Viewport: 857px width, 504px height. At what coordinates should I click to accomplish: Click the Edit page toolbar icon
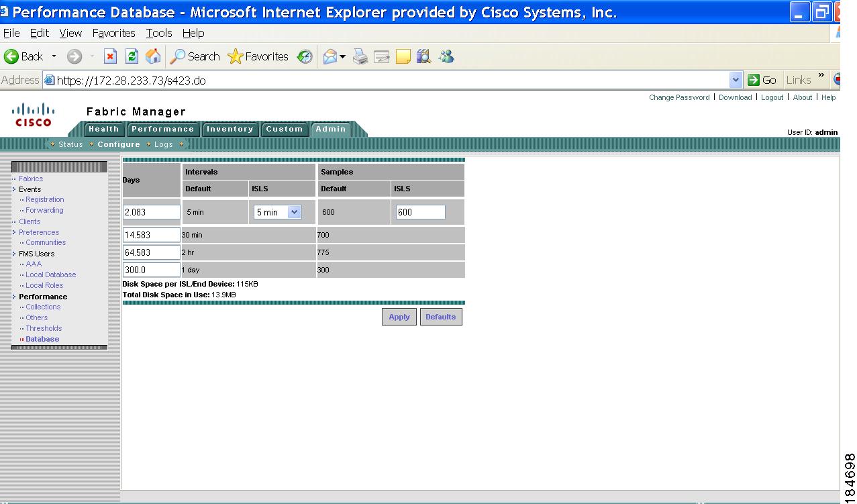coord(382,57)
